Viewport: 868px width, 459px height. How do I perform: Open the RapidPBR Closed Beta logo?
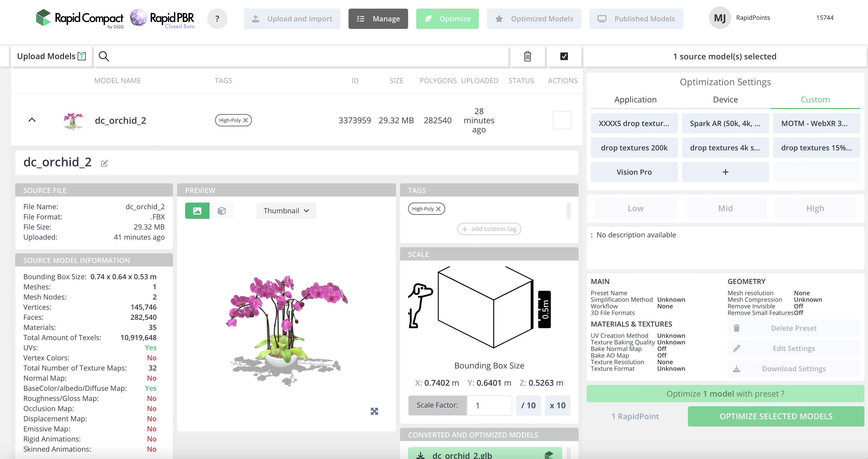[162, 19]
